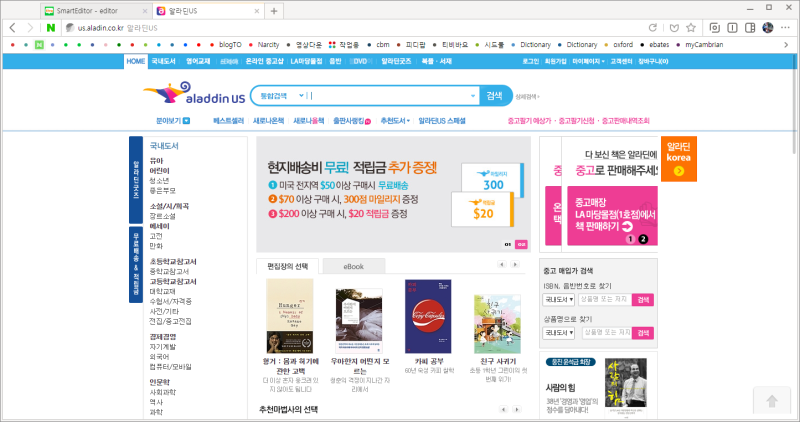Open the user profile avatar
This screenshot has height=422, width=800.
coord(768,28)
